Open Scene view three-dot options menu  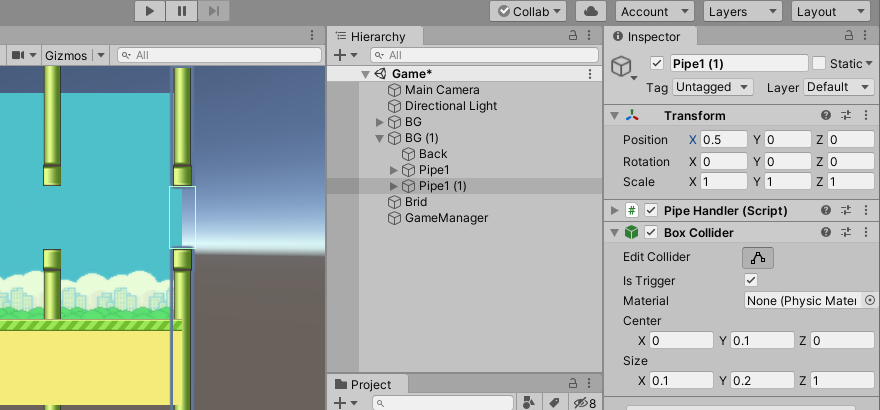point(312,36)
